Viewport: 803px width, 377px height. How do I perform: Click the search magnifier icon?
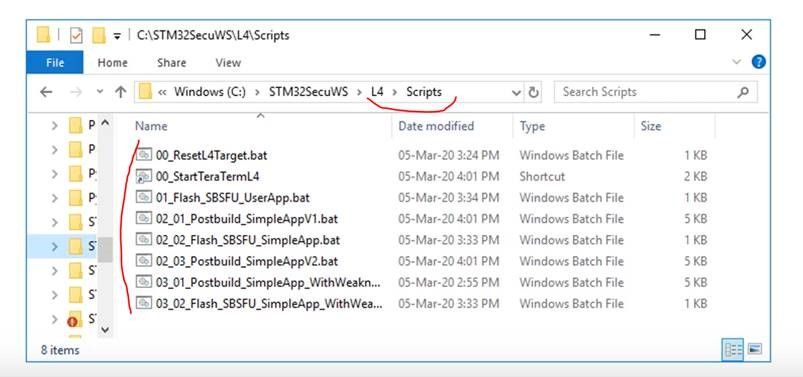tap(743, 93)
